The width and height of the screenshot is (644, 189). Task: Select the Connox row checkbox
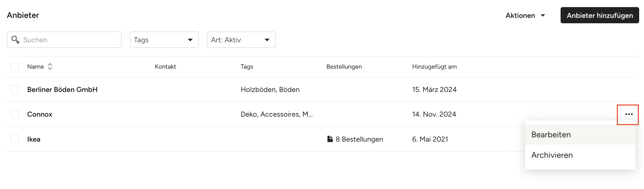tap(15, 114)
